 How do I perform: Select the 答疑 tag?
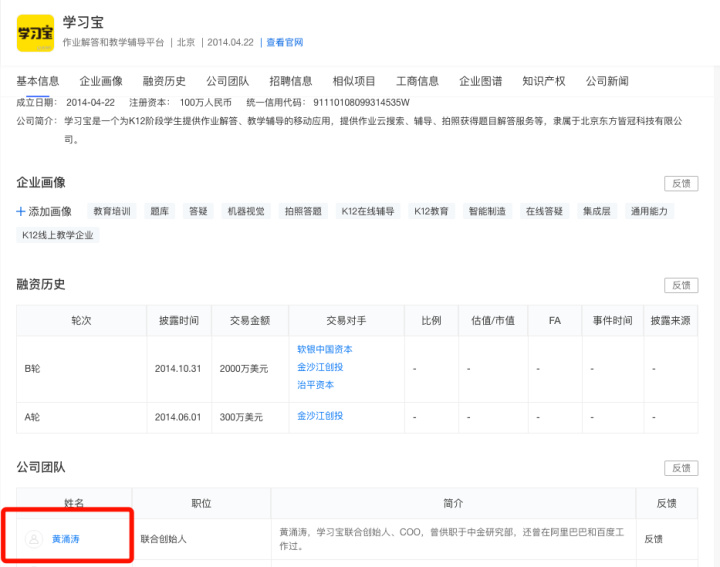click(198, 211)
